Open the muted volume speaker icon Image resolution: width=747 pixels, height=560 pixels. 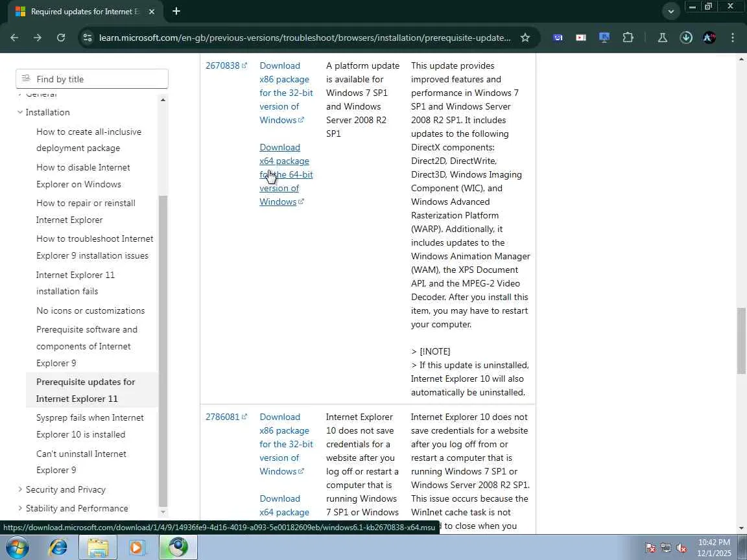(x=682, y=548)
